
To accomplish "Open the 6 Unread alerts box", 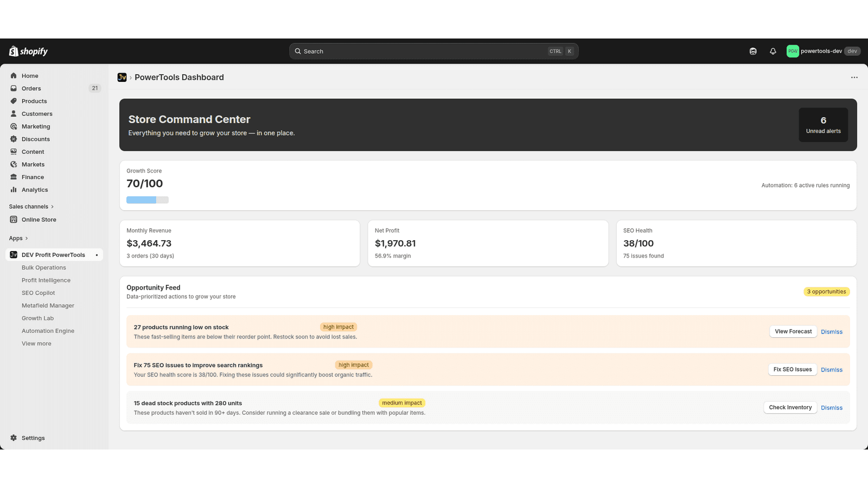I will pos(823,125).
